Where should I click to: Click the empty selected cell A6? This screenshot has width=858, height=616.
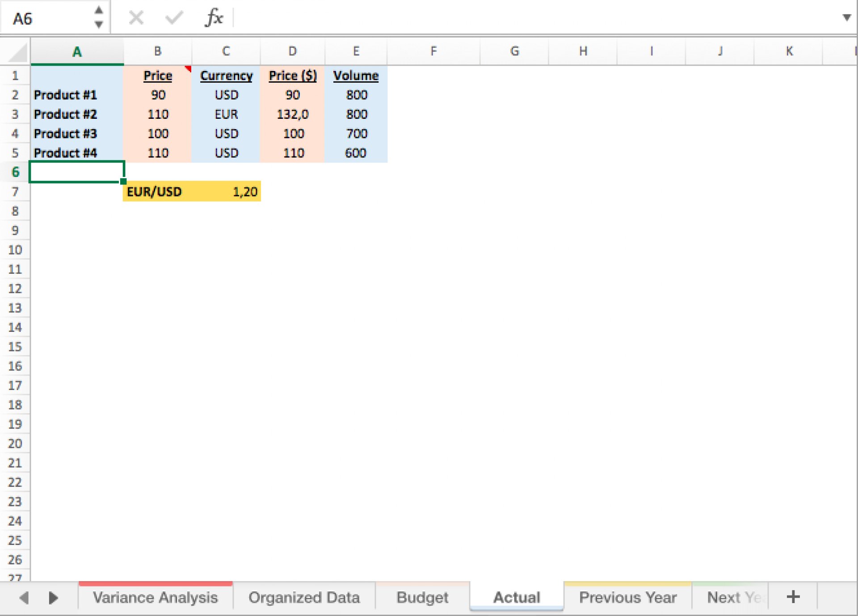pos(77,172)
